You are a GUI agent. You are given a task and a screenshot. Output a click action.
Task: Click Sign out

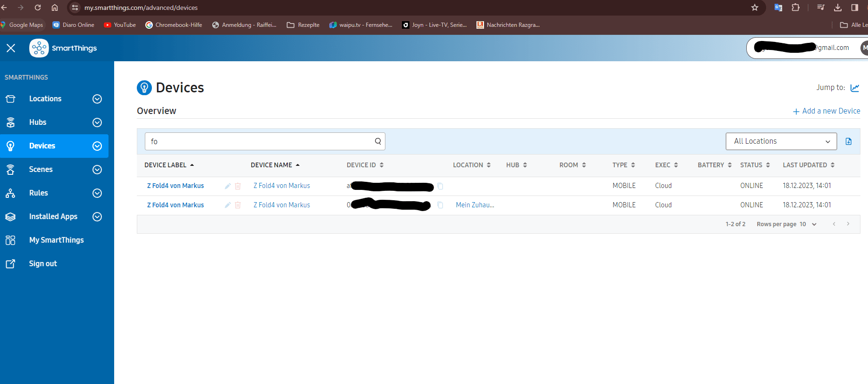tap(43, 264)
